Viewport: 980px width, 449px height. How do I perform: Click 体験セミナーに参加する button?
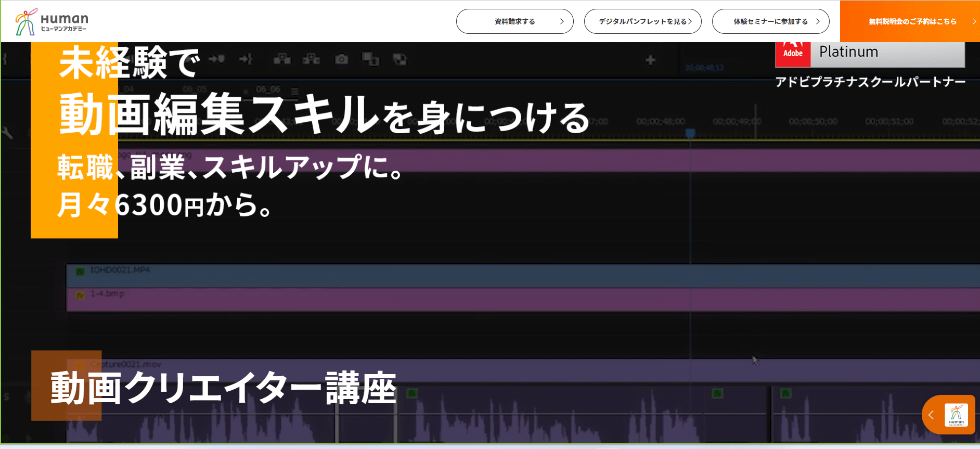coord(770,21)
